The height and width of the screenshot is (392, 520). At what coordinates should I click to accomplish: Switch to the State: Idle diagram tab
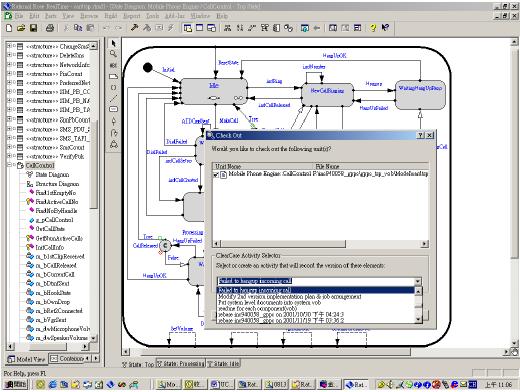point(223,364)
